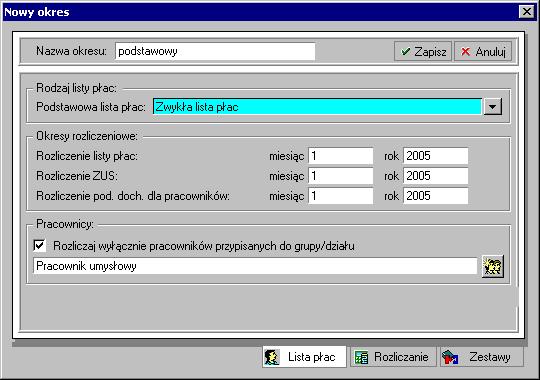Image resolution: width=540 pixels, height=380 pixels.
Task: Close the Nowy okres window
Action: 527,12
